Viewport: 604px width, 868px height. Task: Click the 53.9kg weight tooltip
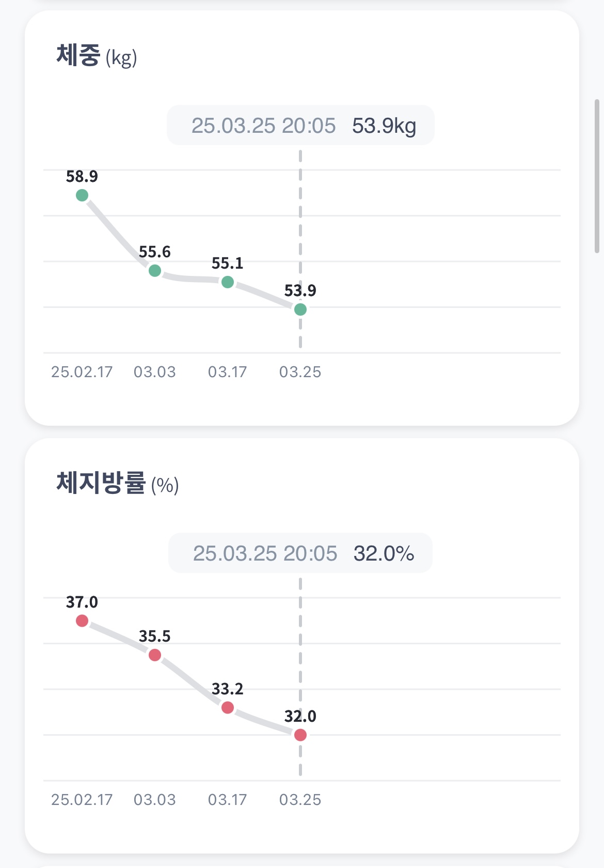[300, 126]
